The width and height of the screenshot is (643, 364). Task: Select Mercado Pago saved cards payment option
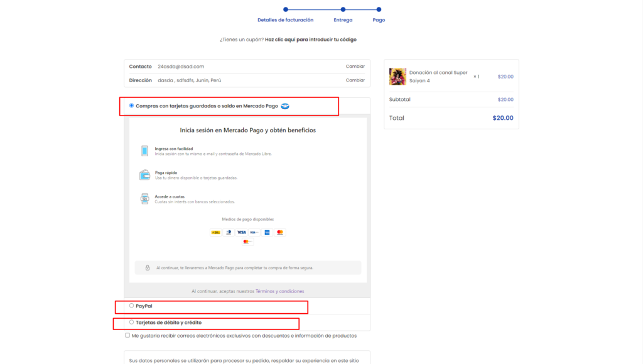[x=131, y=105]
